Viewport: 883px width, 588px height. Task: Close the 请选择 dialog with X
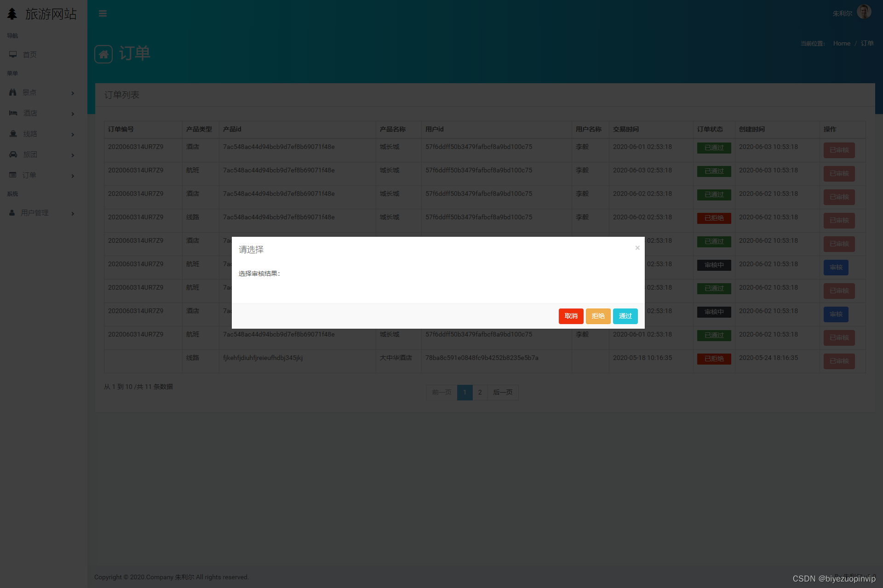(x=637, y=248)
